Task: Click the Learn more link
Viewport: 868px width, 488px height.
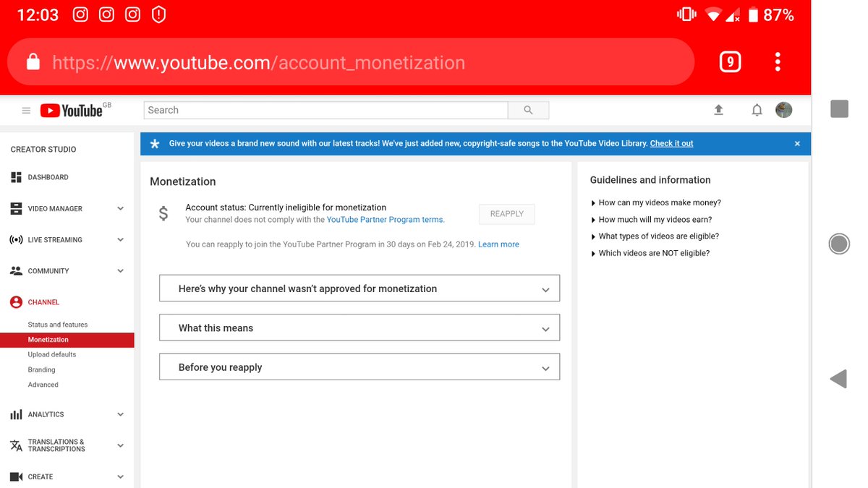Action: pos(498,244)
